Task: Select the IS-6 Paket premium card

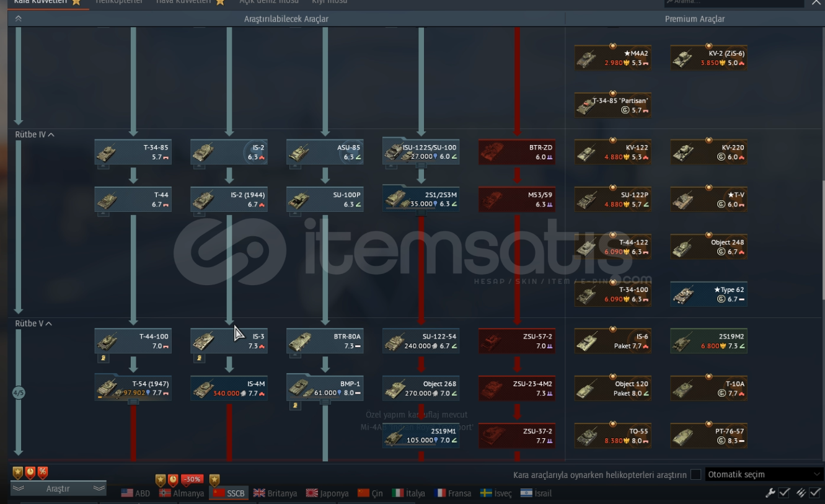Action: click(x=613, y=341)
